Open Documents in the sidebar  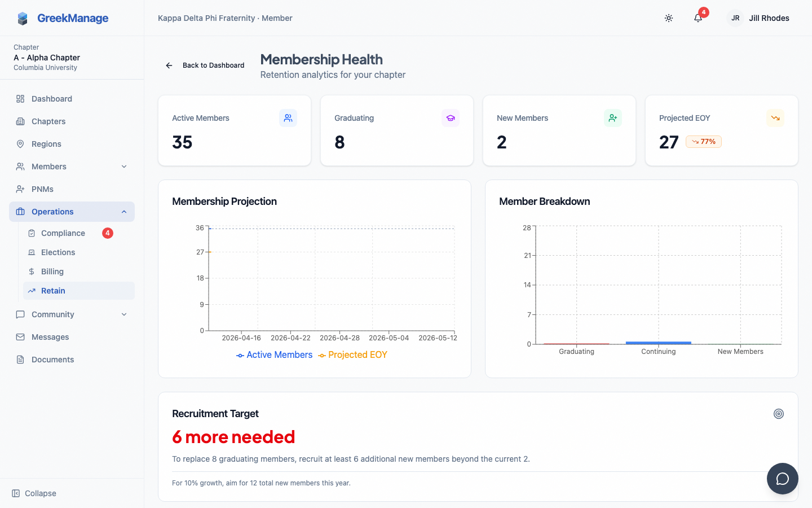coord(72,360)
